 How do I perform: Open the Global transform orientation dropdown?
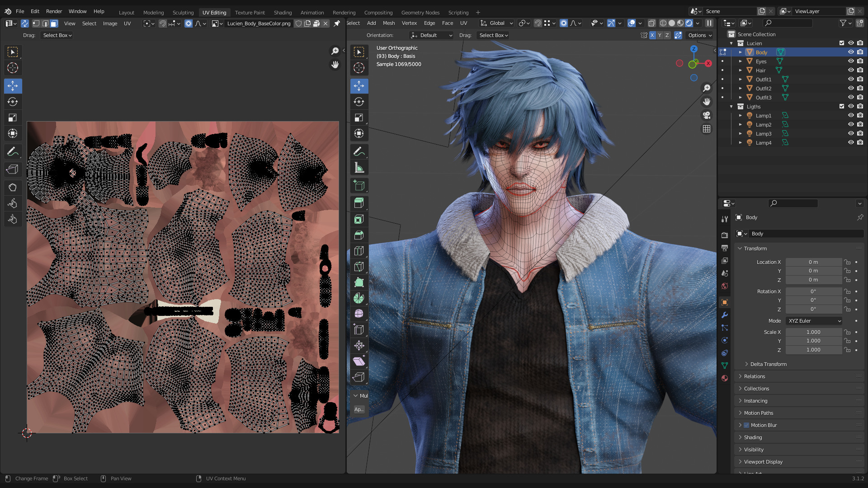497,23
